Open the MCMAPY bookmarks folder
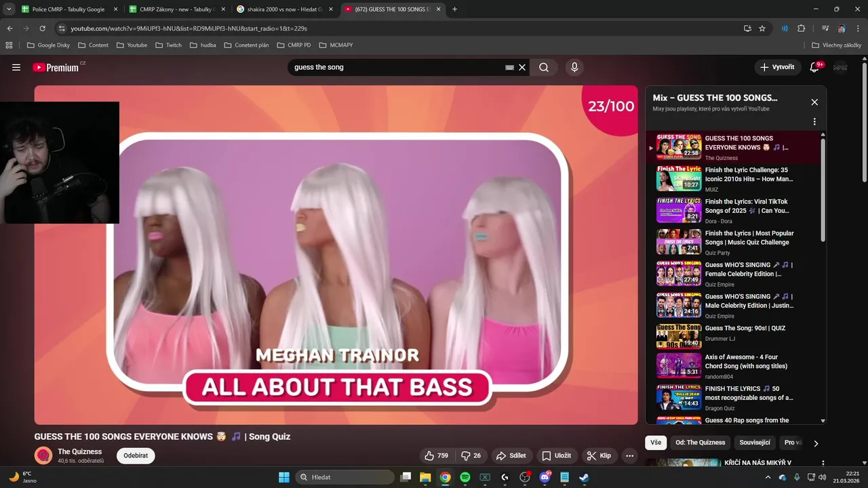The image size is (868, 488). pos(336,45)
